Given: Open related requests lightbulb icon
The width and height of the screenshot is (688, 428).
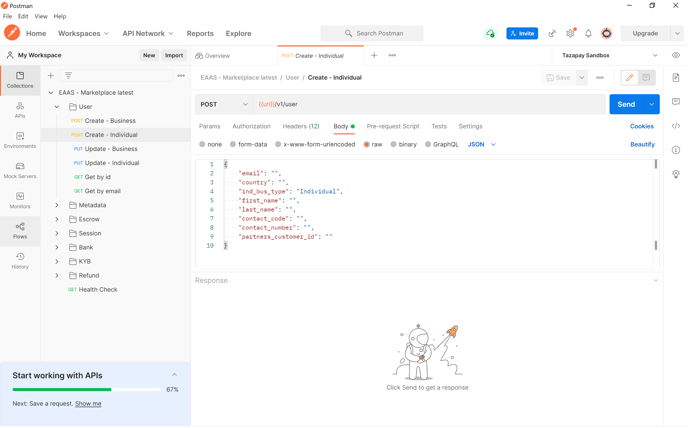Looking at the screenshot, I should [676, 174].
